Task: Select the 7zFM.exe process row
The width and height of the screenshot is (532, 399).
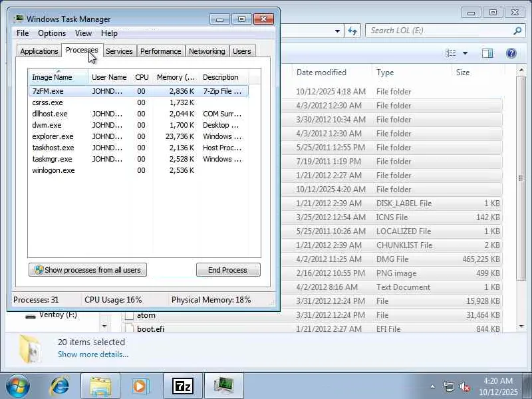Action: 139,91
